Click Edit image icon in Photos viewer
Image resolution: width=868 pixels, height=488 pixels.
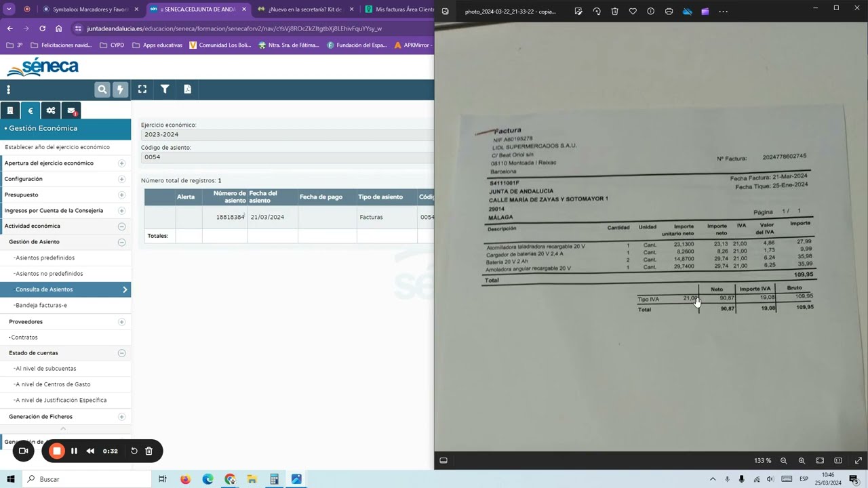click(x=578, y=12)
